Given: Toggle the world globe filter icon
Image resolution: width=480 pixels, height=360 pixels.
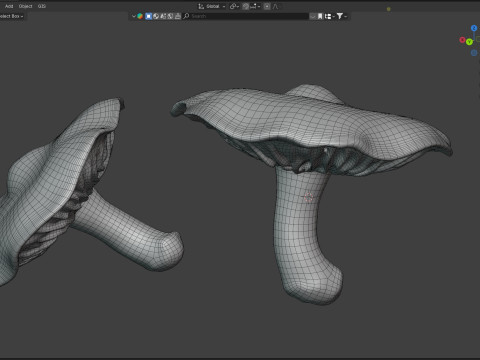Looking at the screenshot, I should [170, 16].
